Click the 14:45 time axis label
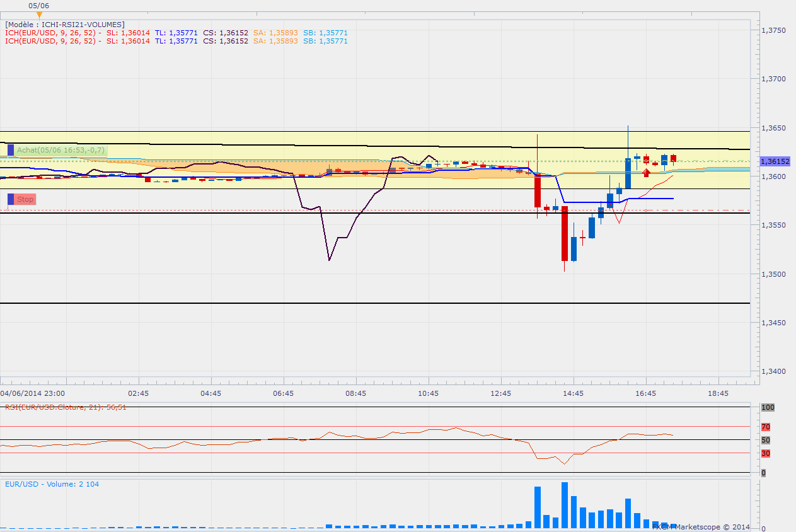The image size is (796, 532). (573, 393)
